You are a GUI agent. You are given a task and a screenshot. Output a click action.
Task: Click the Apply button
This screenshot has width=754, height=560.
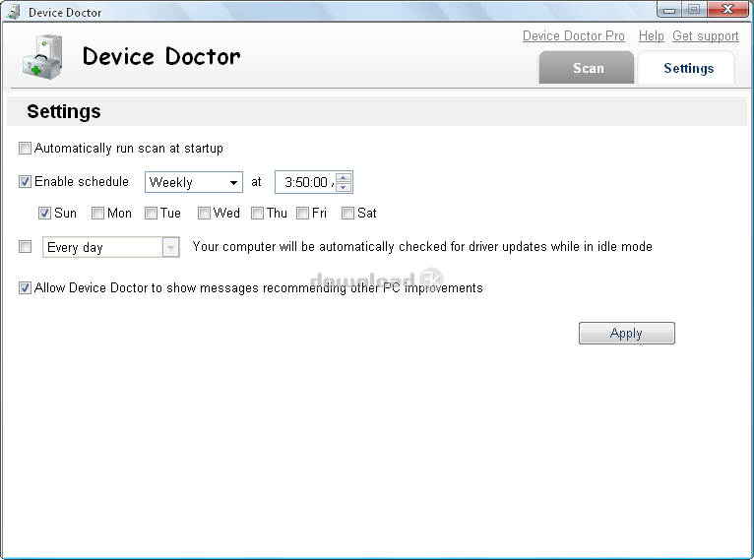[627, 333]
